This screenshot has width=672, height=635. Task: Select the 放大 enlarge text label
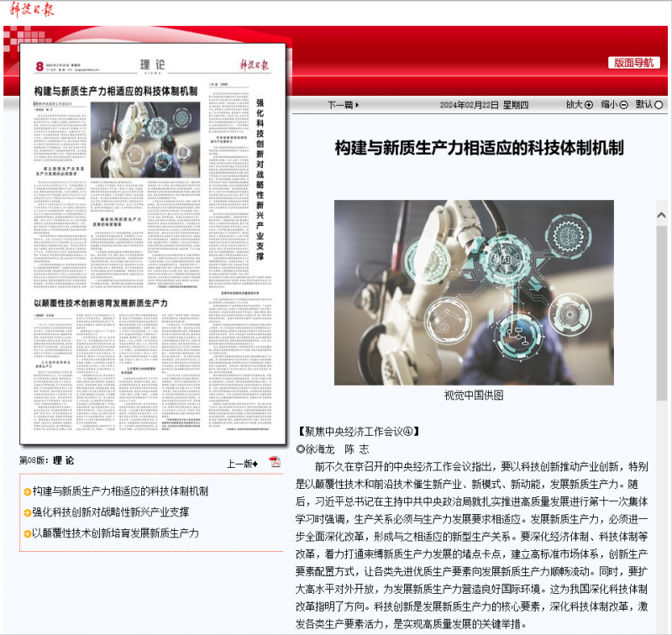tap(574, 105)
